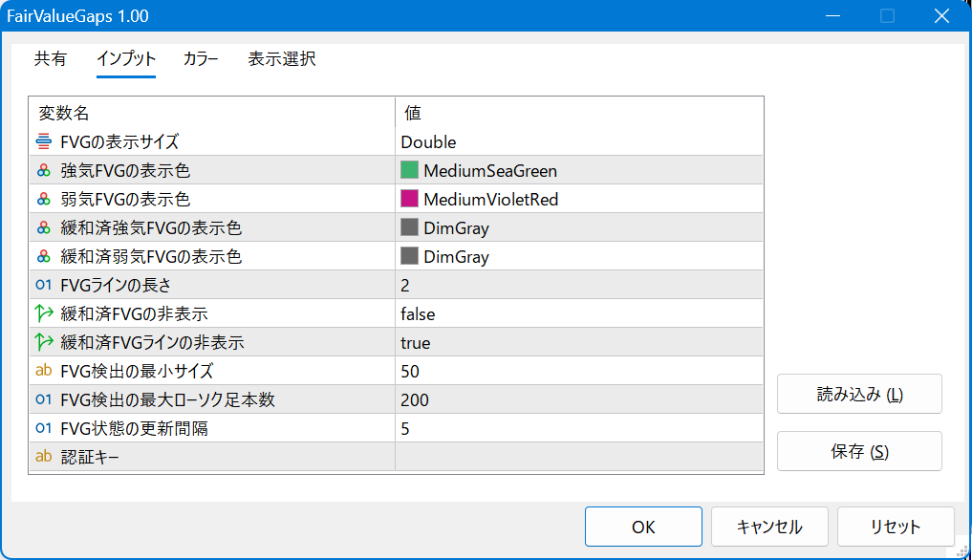
Task: Close the FairValueGaps dialog window
Action: point(941,15)
